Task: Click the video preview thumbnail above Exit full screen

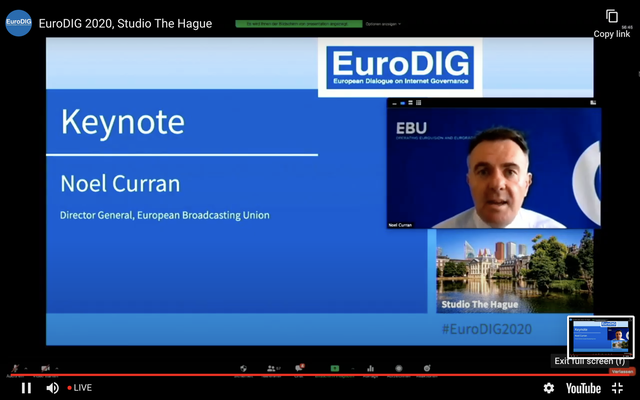Action: click(601, 337)
